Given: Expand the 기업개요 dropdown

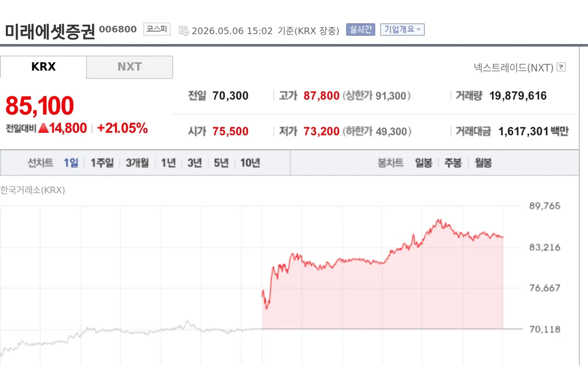Looking at the screenshot, I should 402,29.
